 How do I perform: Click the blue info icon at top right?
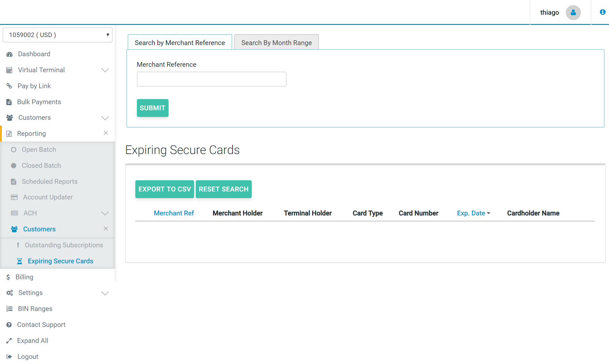[602, 12]
